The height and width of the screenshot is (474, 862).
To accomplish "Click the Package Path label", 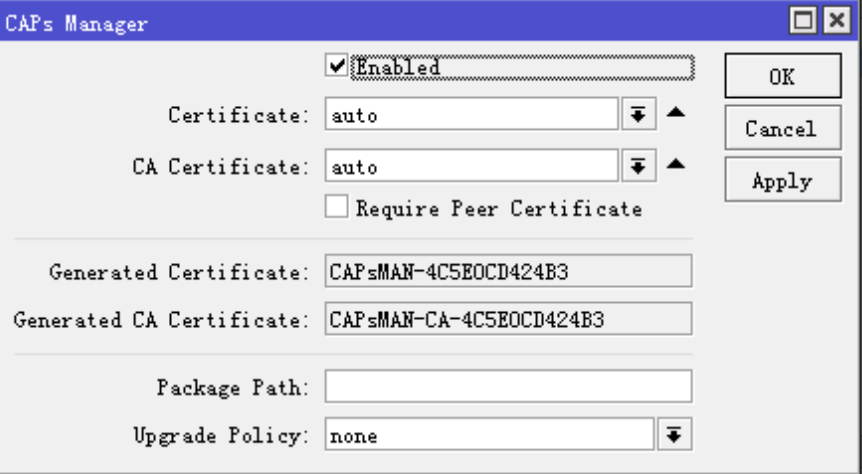I will (233, 388).
